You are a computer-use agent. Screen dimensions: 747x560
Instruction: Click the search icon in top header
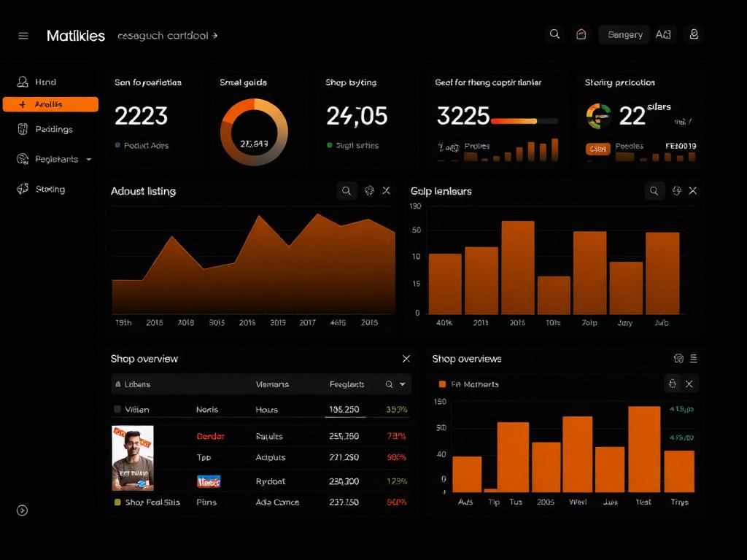click(554, 34)
